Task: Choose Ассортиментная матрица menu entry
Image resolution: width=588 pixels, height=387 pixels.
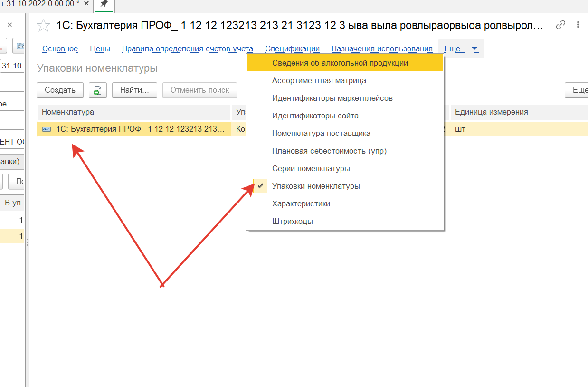Action: click(345, 80)
